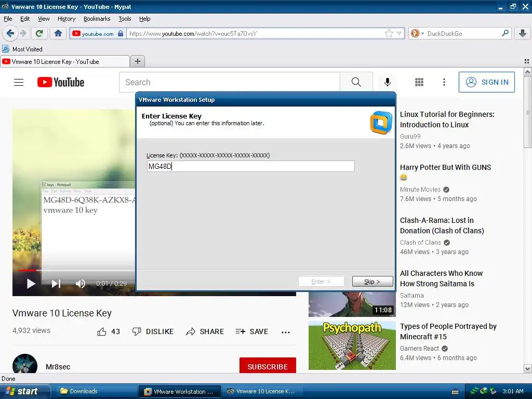Image resolution: width=532 pixels, height=399 pixels.
Task: Open the three-dot more actions under video
Action: pos(286,332)
